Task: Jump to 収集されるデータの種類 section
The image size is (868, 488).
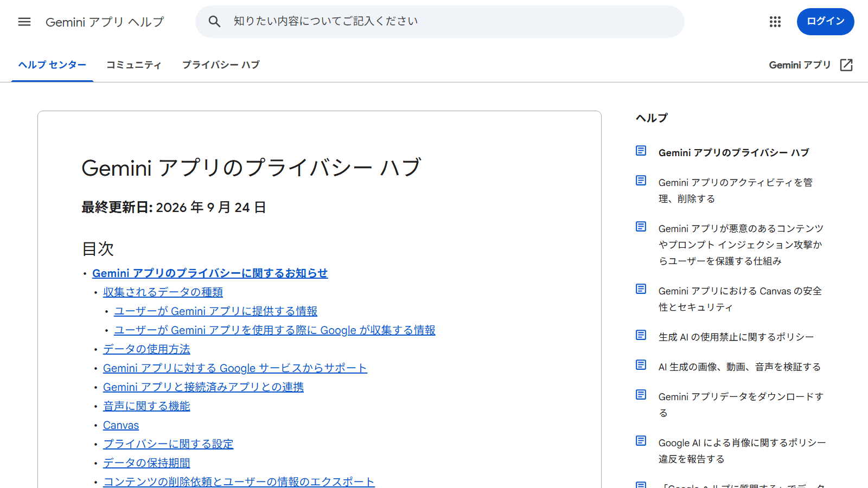Action: (163, 292)
